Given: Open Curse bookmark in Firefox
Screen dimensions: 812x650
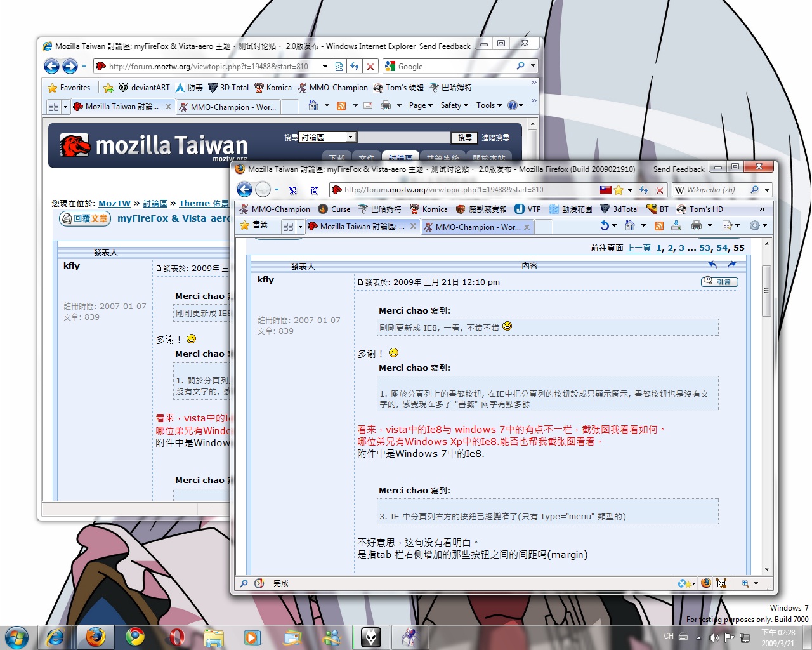Looking at the screenshot, I should click(x=334, y=209).
